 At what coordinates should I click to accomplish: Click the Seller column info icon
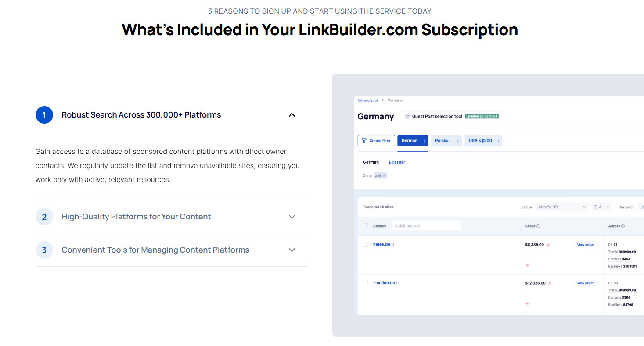point(538,226)
